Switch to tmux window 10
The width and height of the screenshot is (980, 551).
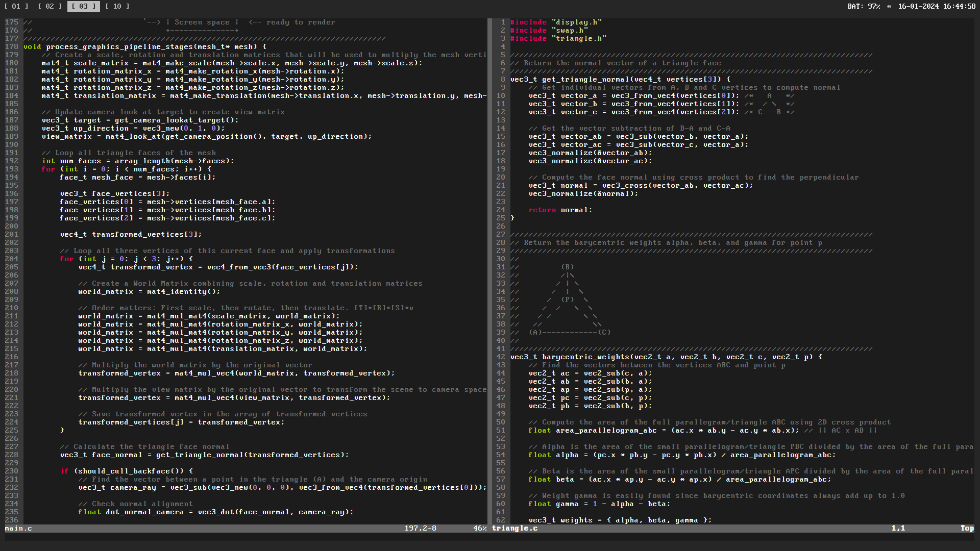point(116,7)
